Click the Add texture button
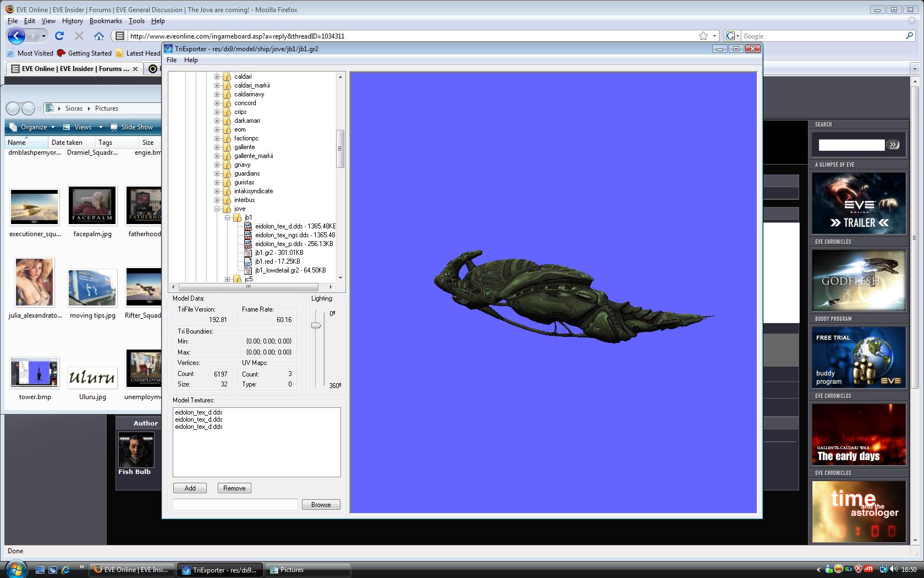Screen dimensions: 924x578 tap(190, 488)
